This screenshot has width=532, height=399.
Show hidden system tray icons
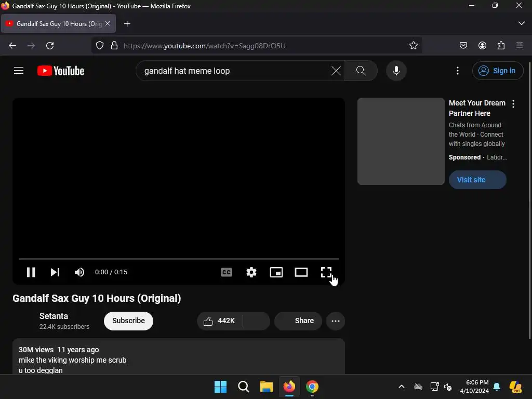tap(402, 387)
